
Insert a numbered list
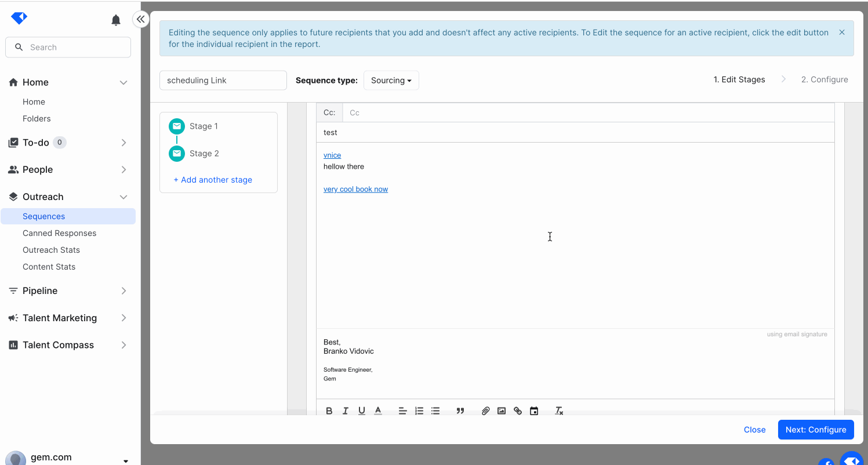[419, 410]
